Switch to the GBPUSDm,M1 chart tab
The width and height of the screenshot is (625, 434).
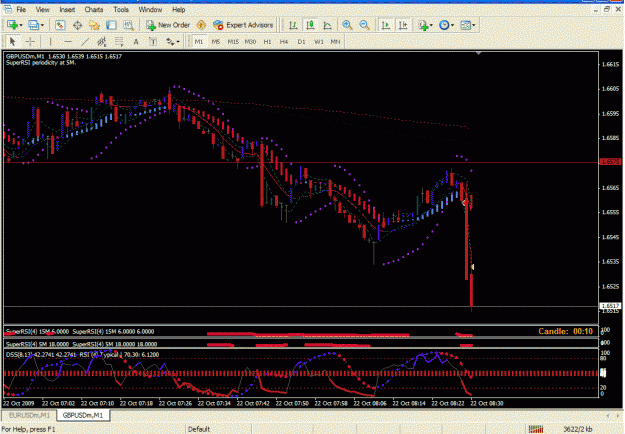pos(83,416)
